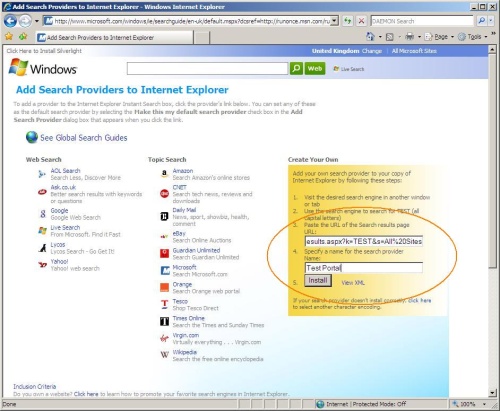
Task: Click the Home toolbar icon
Action: [x=370, y=36]
